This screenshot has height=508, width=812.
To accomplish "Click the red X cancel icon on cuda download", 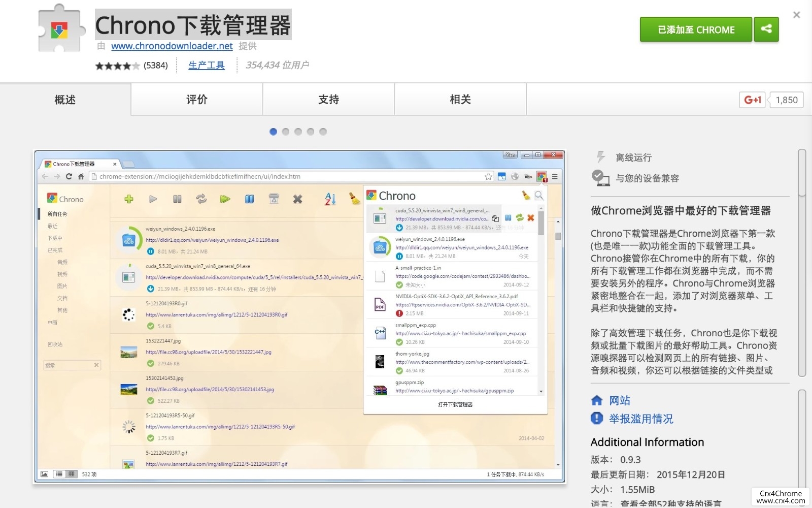I will (x=531, y=217).
